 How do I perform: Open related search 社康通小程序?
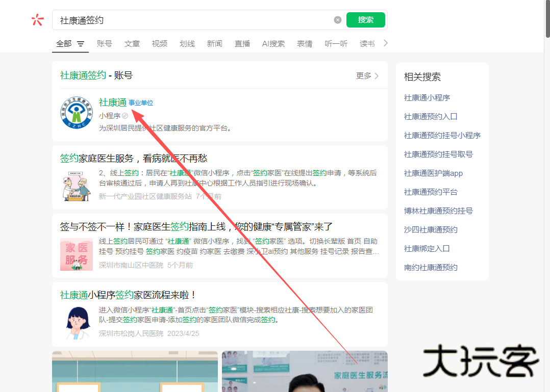coord(427,97)
